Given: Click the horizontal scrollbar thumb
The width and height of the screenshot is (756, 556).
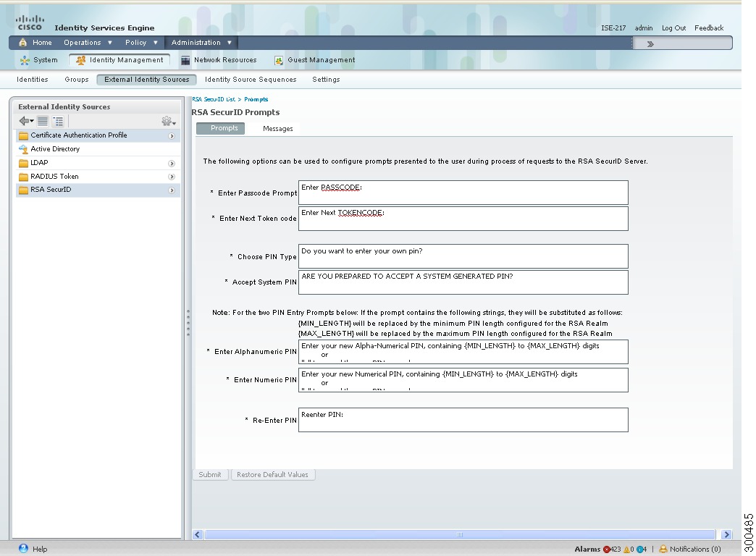Looking at the screenshot, I should [460, 534].
